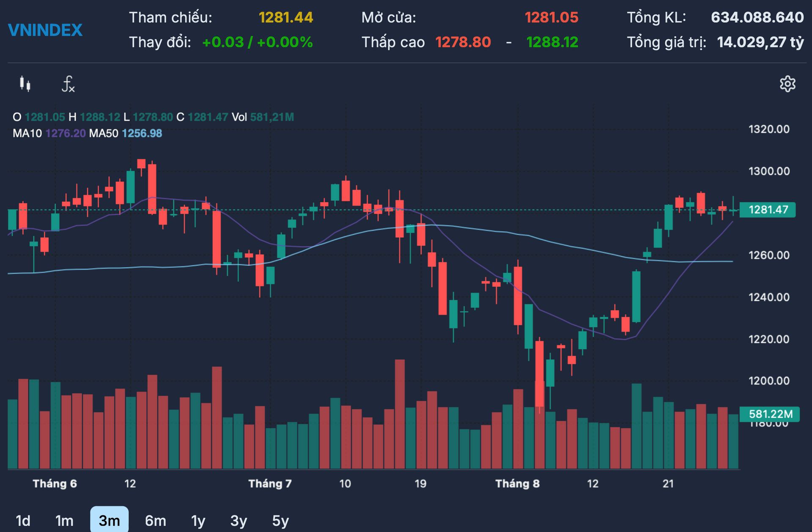This screenshot has height=532, width=812.
Task: Click the total volume 634.088.640
Action: click(757, 17)
